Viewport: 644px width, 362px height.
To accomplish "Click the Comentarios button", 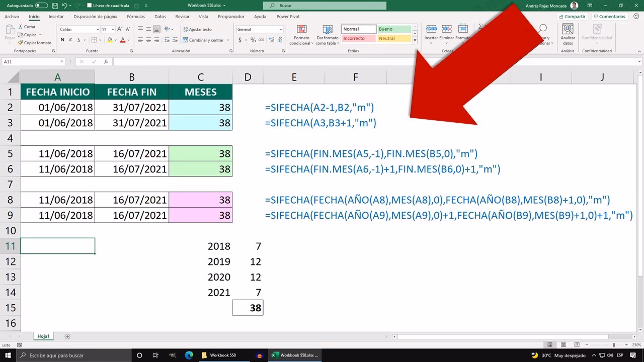I will tap(609, 16).
